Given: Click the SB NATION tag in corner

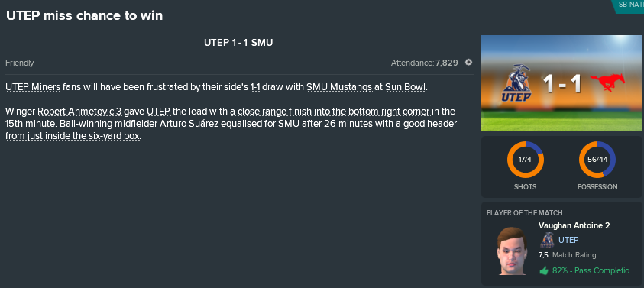Looking at the screenshot, I should tap(629, 6).
